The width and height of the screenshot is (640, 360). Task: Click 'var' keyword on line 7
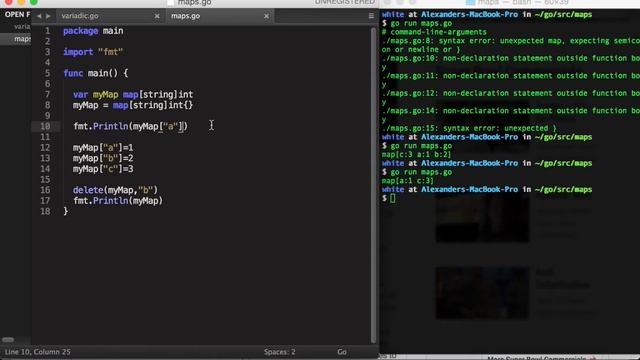(80, 95)
